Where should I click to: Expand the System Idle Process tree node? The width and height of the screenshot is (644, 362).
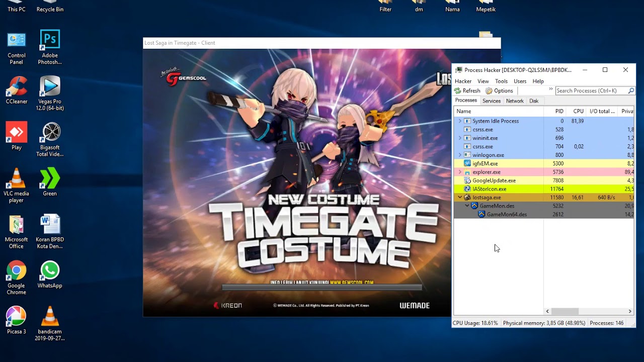[x=460, y=121]
